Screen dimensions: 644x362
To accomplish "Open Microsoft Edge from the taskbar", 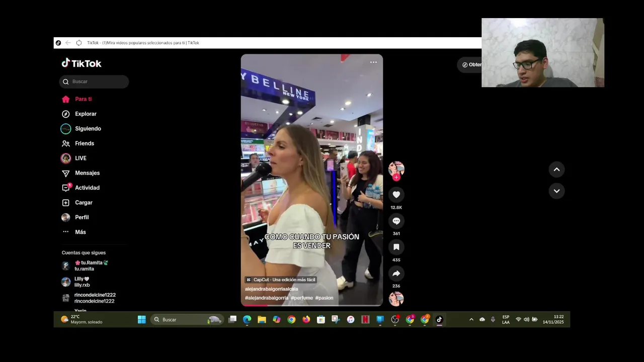I will (247, 319).
